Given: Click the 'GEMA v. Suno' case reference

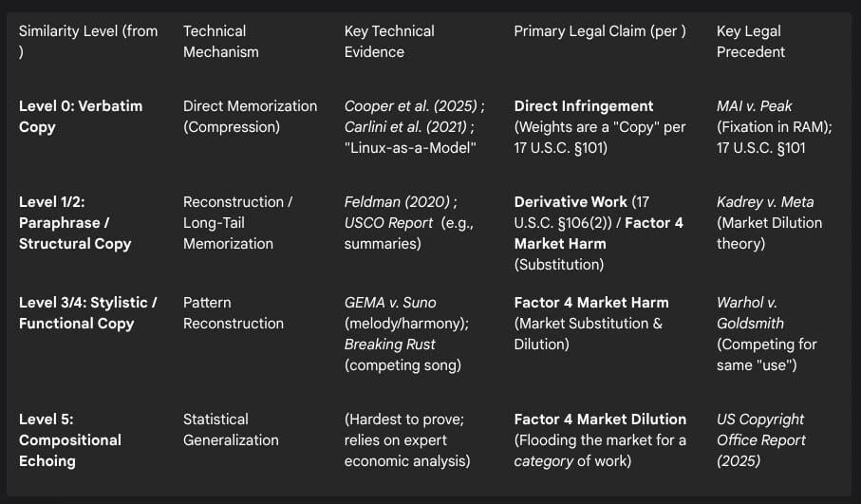Looking at the screenshot, I should tap(390, 303).
